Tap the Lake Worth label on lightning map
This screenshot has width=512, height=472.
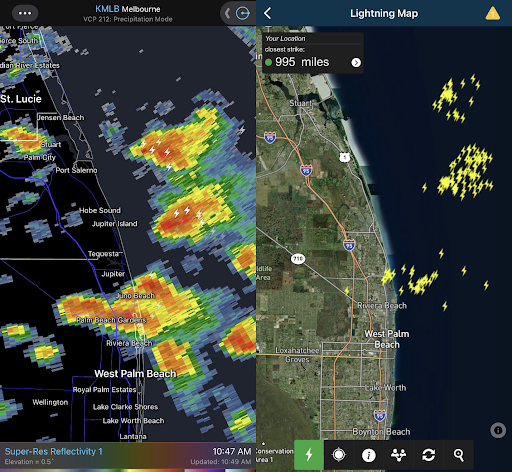pyautogui.click(x=386, y=388)
